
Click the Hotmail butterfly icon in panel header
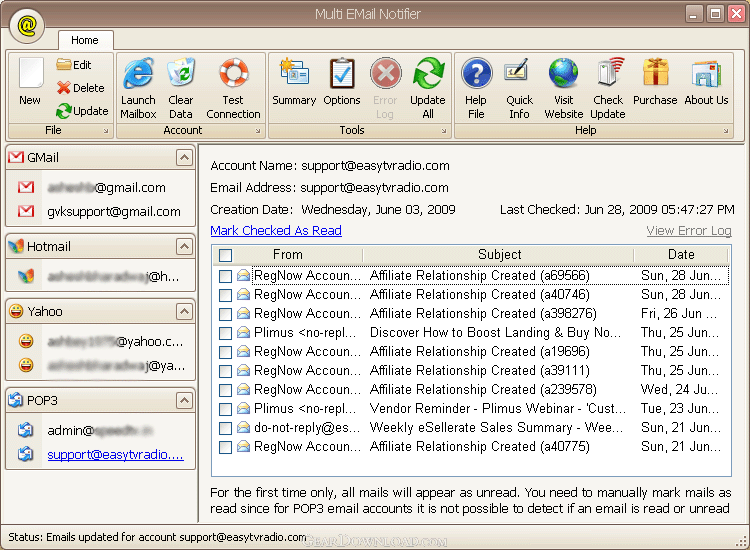16,246
